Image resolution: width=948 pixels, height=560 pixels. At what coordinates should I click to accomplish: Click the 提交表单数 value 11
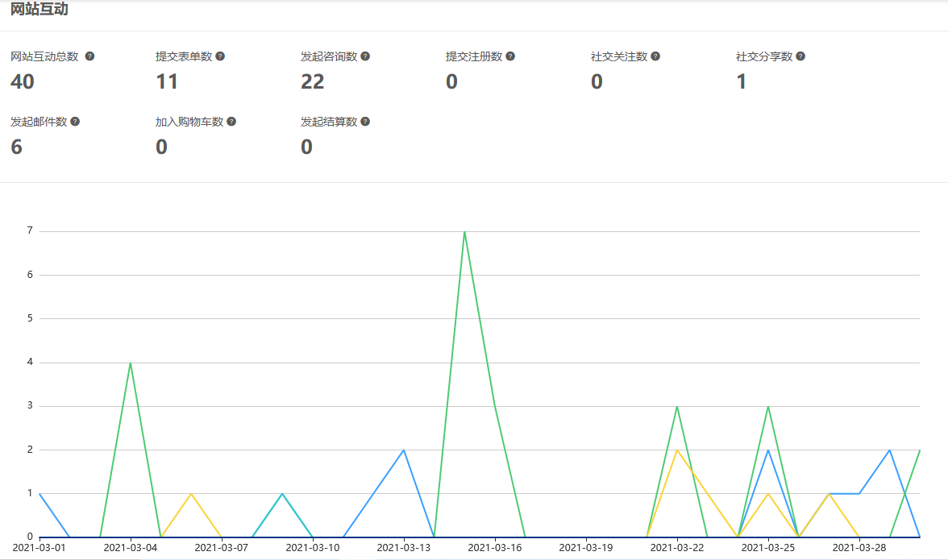pos(166,81)
